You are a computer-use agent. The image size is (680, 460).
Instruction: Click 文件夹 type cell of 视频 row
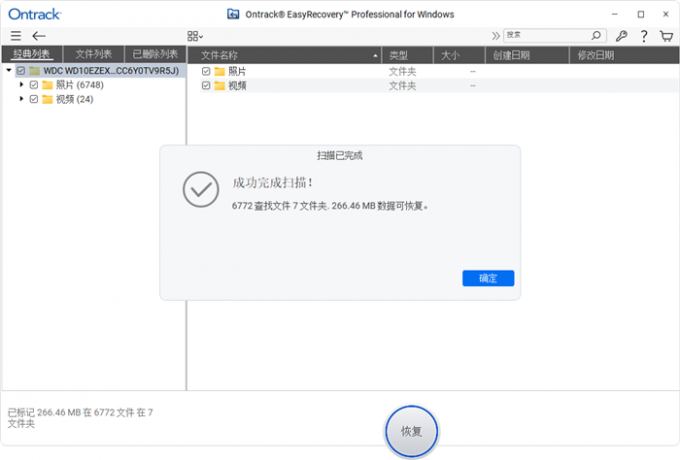(402, 86)
